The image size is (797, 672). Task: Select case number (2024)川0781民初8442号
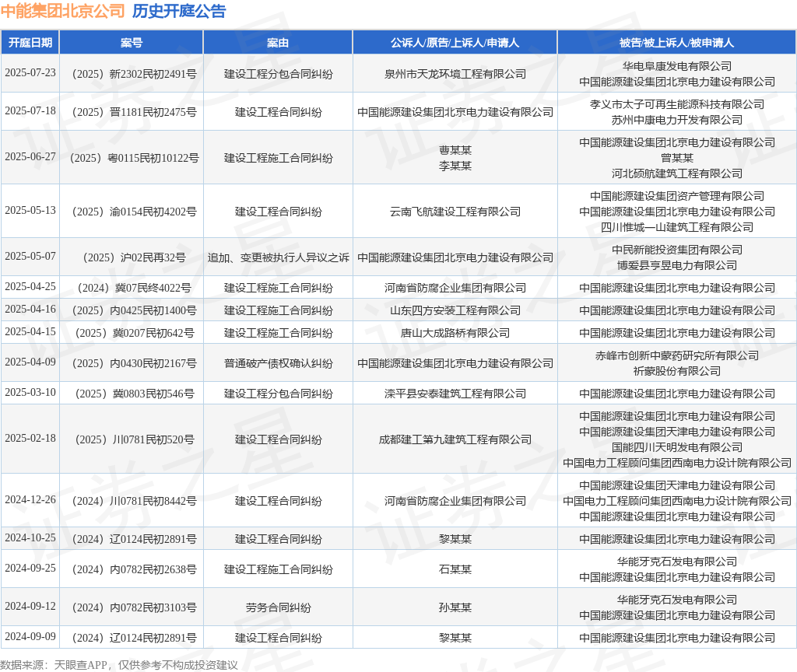click(134, 501)
